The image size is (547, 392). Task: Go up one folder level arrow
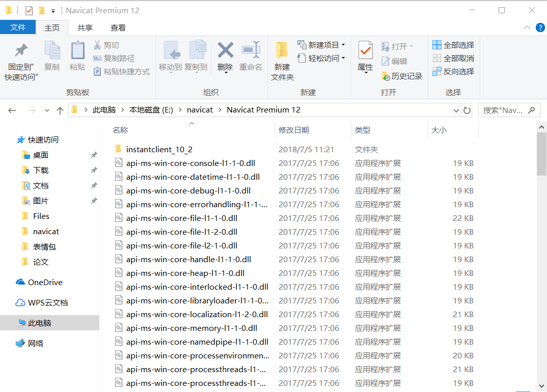pyautogui.click(x=60, y=110)
